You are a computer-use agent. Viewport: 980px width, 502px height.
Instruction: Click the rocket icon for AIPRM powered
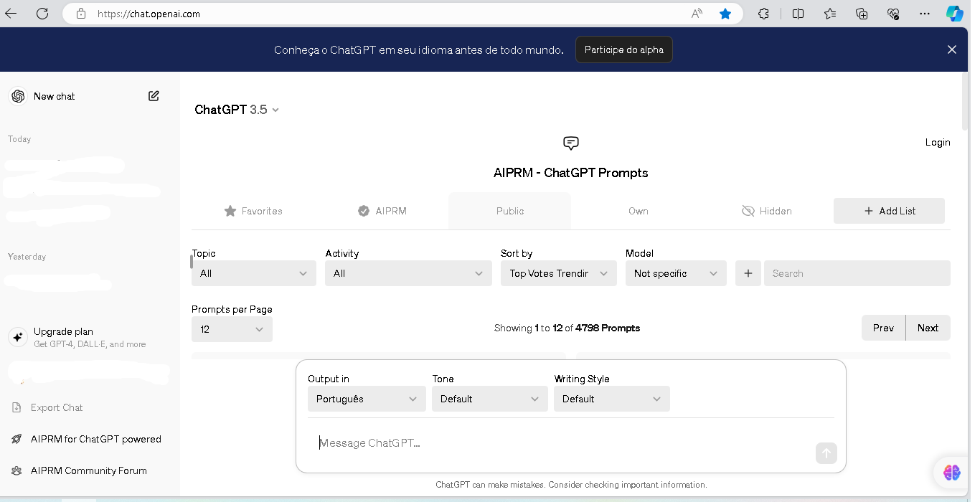click(x=17, y=439)
